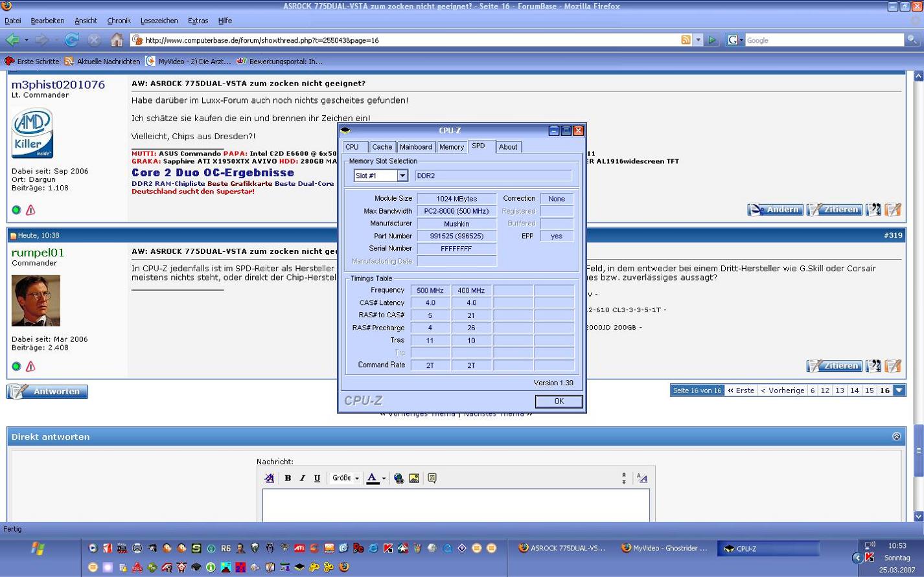The image size is (924, 577).
Task: Go to page 15 in pagination
Action: pyautogui.click(x=869, y=390)
